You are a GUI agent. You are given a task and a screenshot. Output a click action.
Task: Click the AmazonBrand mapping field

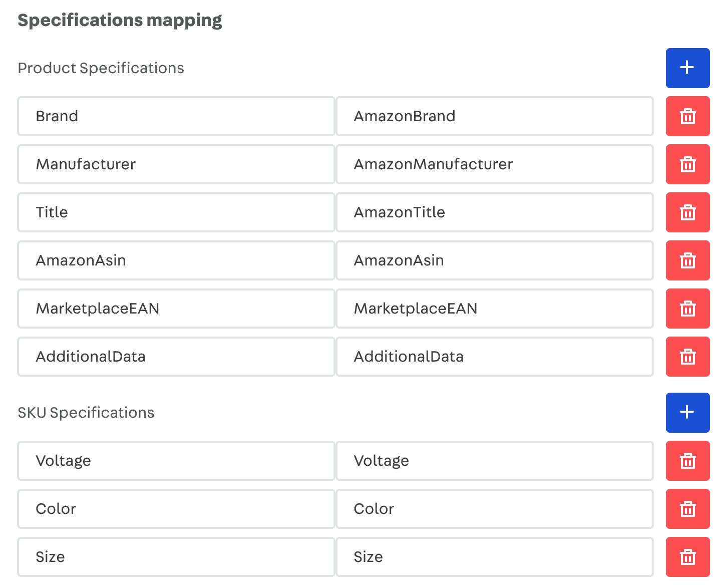(495, 116)
